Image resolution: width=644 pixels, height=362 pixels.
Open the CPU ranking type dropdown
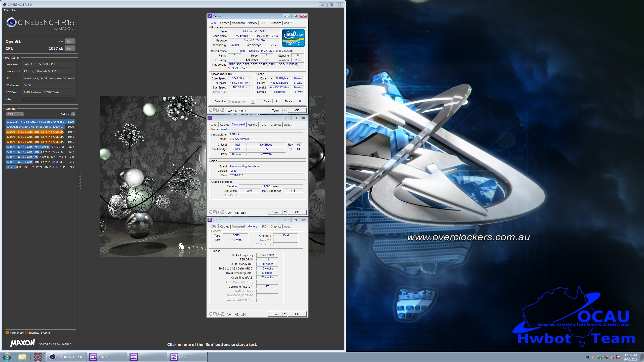[15, 114]
